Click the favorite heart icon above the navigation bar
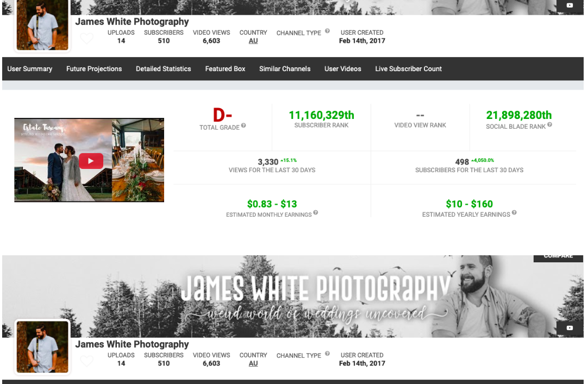This screenshot has width=588, height=384. click(x=86, y=38)
